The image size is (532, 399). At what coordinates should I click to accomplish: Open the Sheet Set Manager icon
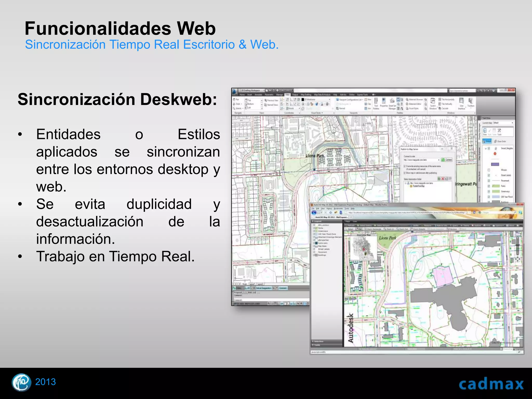pos(392,103)
